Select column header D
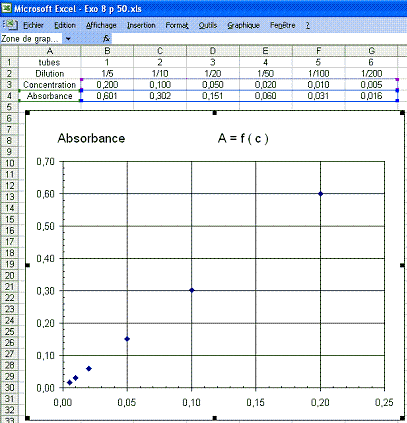 (213, 51)
